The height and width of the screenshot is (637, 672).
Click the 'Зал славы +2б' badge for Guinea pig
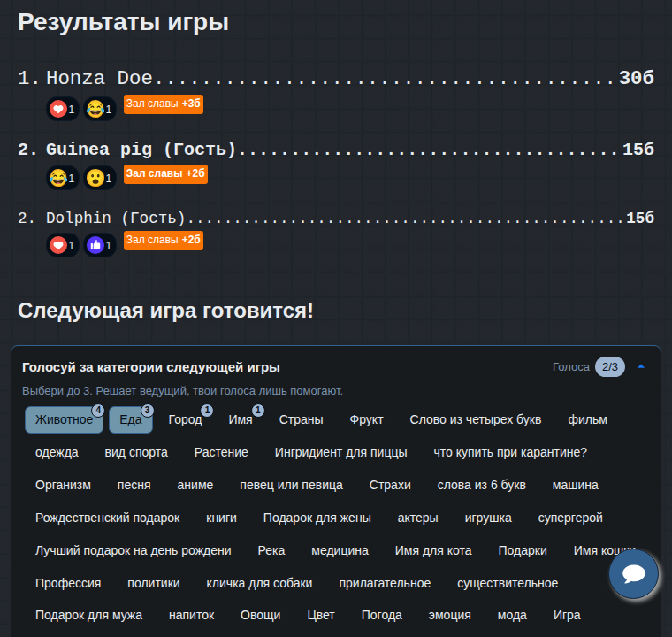(x=165, y=173)
